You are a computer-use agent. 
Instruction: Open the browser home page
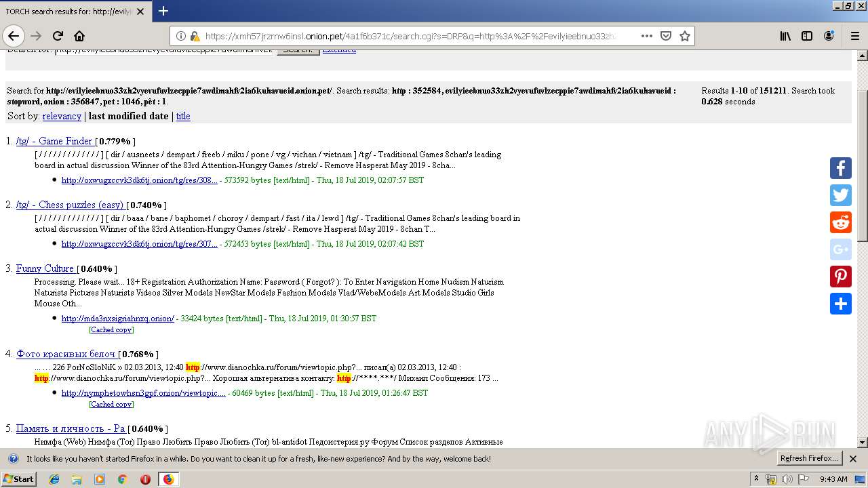pyautogui.click(x=79, y=36)
